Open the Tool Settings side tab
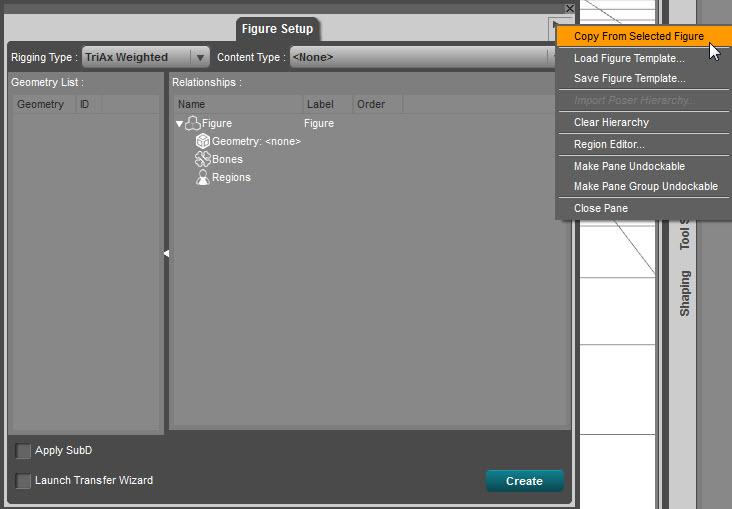The height and width of the screenshot is (509, 732). (x=685, y=233)
